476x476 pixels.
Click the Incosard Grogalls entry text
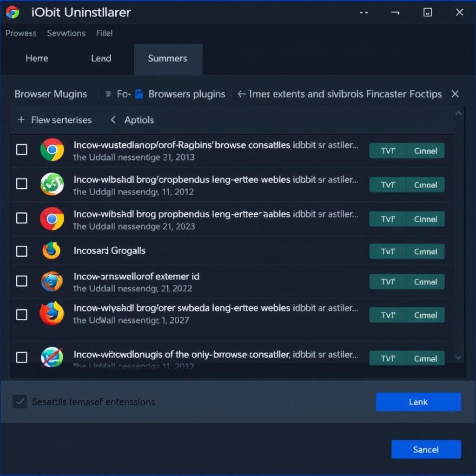tap(109, 251)
